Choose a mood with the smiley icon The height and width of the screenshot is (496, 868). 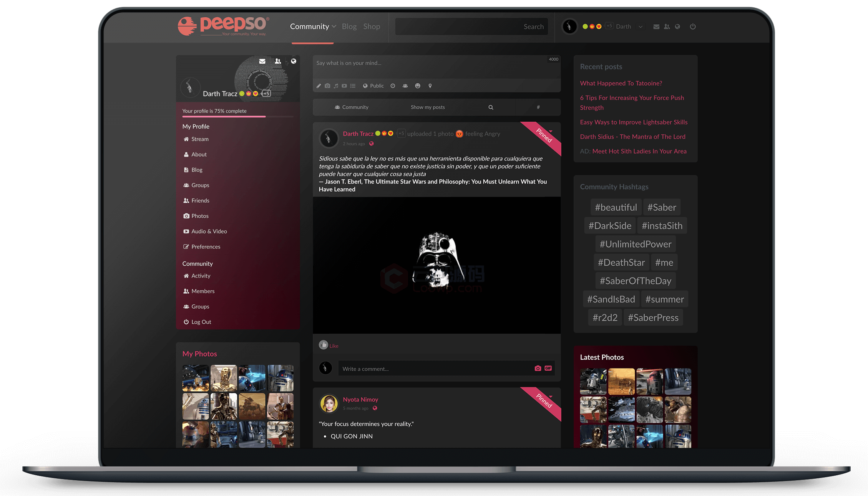[x=418, y=86]
